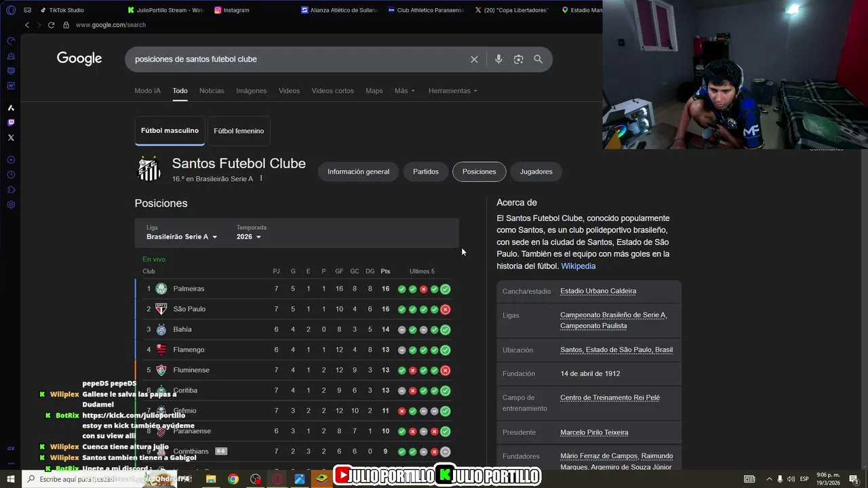868x488 pixels.
Task: Switch to Fútbol femenino tab
Action: tap(239, 131)
